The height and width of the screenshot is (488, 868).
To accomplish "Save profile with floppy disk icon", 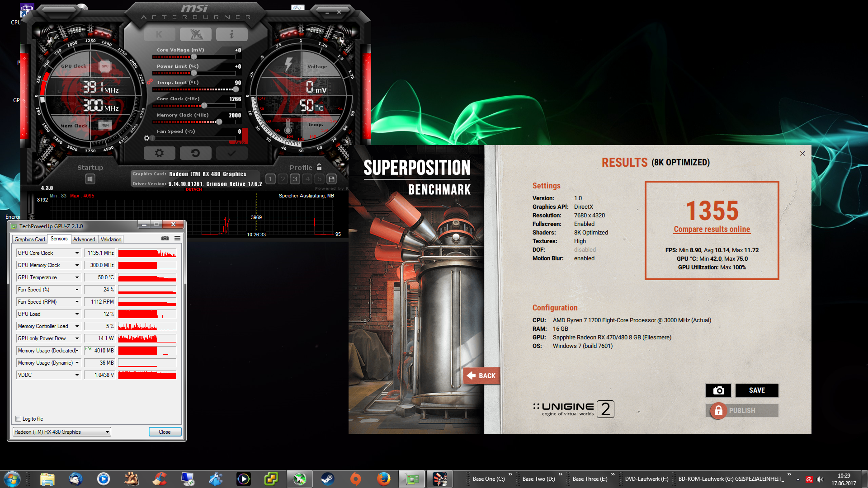I will (331, 179).
